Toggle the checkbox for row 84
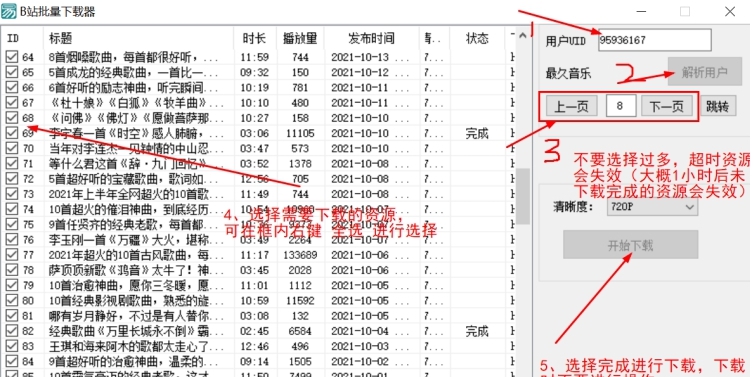The height and width of the screenshot is (377, 755). [x=12, y=361]
